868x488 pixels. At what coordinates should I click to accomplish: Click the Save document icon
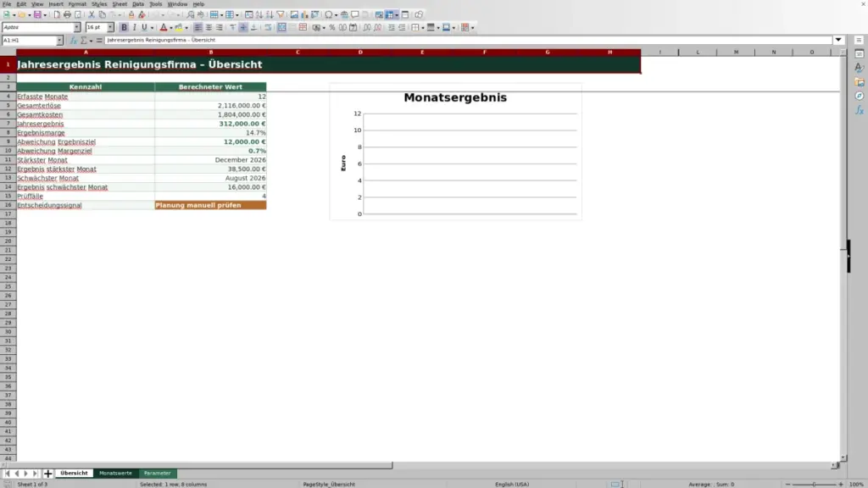click(x=37, y=14)
